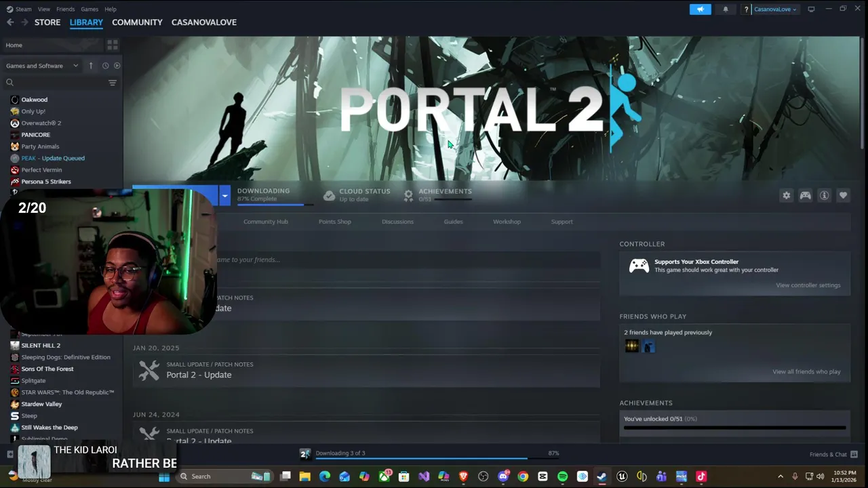This screenshot has height=488, width=868.
Task: Select Oakwood in the library list
Action: pyautogui.click(x=34, y=100)
